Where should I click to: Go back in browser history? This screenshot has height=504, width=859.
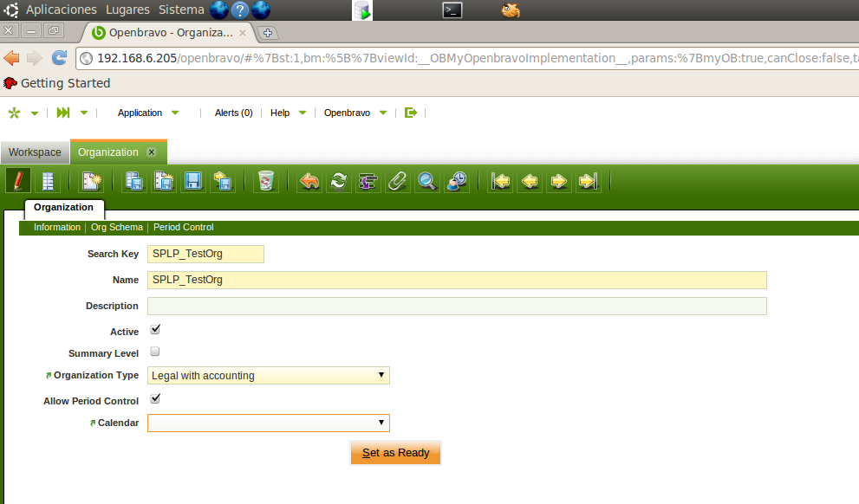(11, 57)
